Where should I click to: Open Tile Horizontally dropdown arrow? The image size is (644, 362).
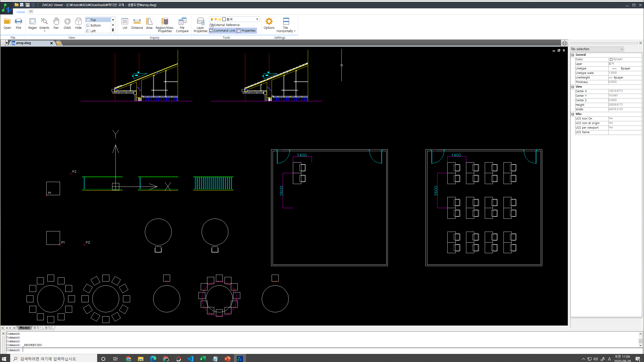295,31
